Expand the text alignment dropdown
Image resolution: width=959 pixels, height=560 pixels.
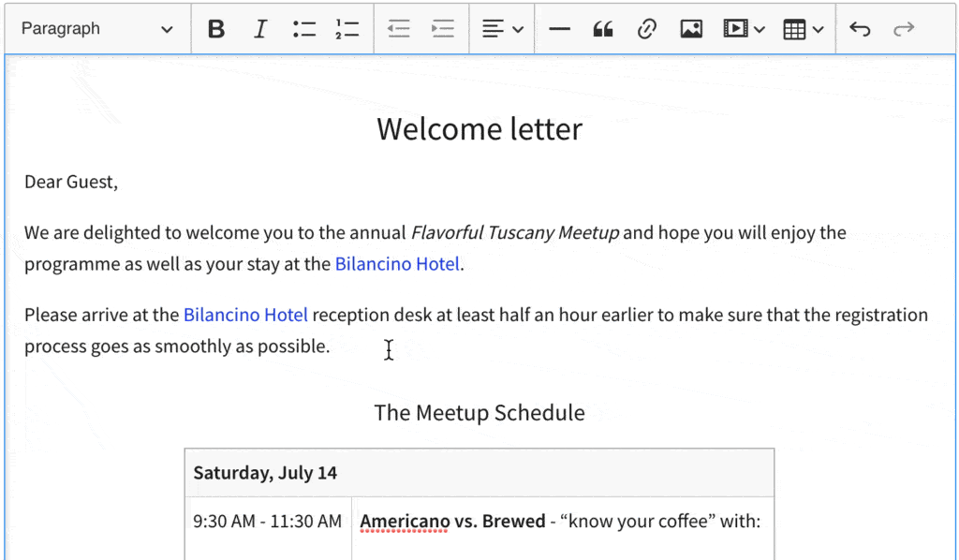coord(502,29)
